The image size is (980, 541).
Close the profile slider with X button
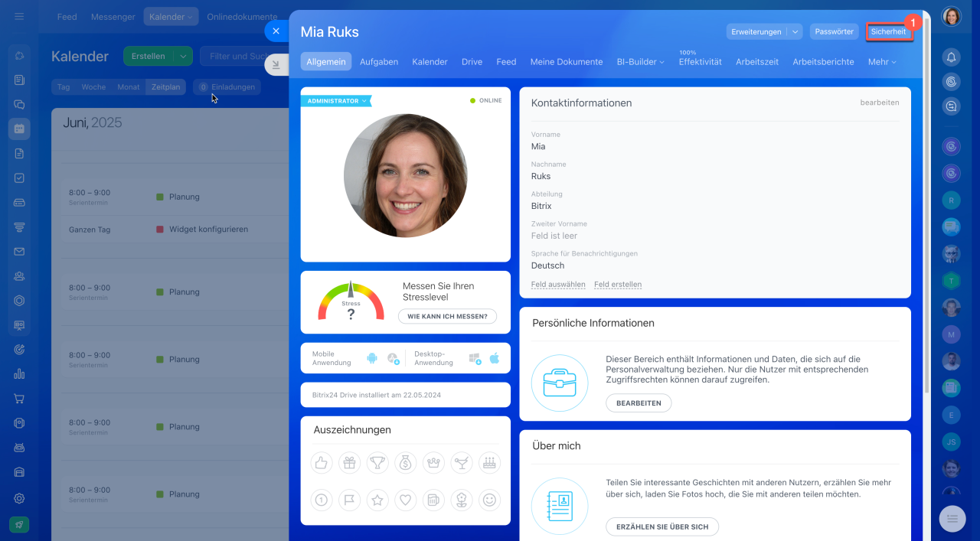276,31
